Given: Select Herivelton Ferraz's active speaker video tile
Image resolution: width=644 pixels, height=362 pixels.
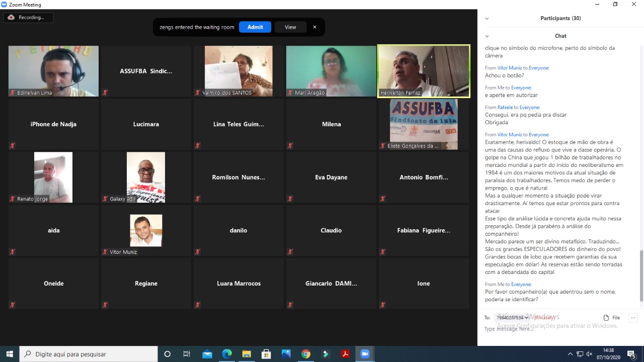Looking at the screenshot, I should tap(424, 71).
